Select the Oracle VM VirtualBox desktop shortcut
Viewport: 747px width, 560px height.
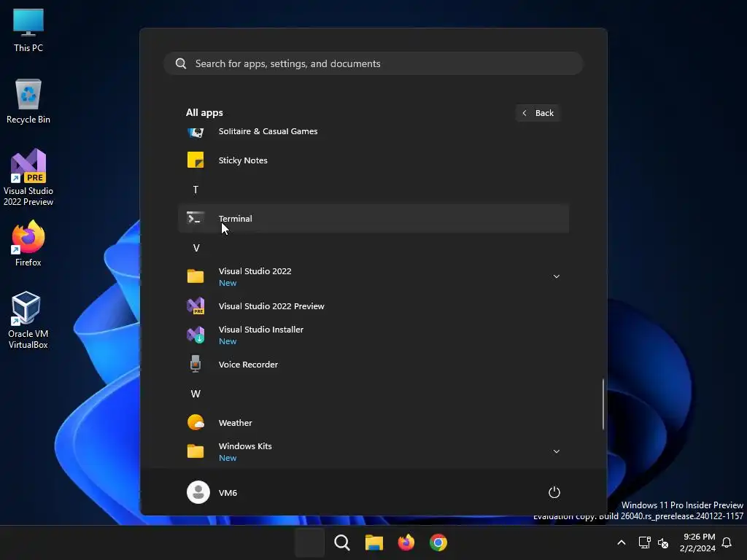coord(28,320)
